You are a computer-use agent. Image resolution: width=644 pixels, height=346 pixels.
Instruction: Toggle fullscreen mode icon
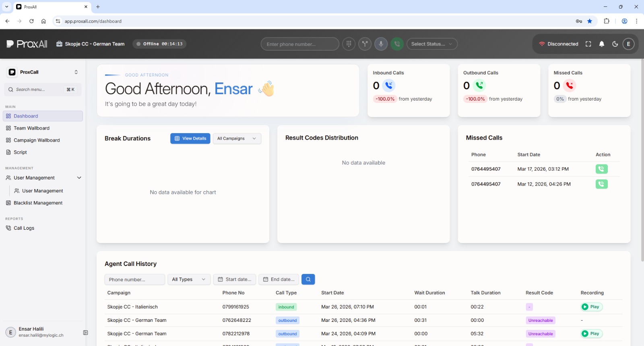pyautogui.click(x=588, y=44)
